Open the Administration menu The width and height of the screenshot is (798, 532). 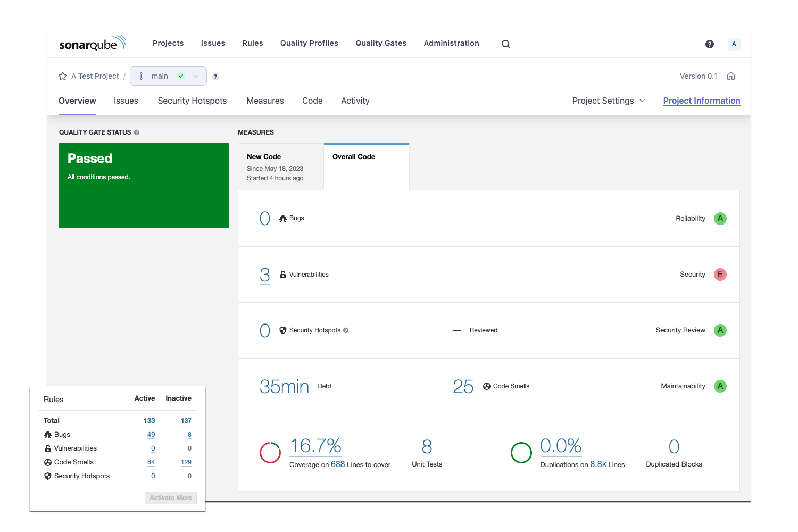point(451,43)
